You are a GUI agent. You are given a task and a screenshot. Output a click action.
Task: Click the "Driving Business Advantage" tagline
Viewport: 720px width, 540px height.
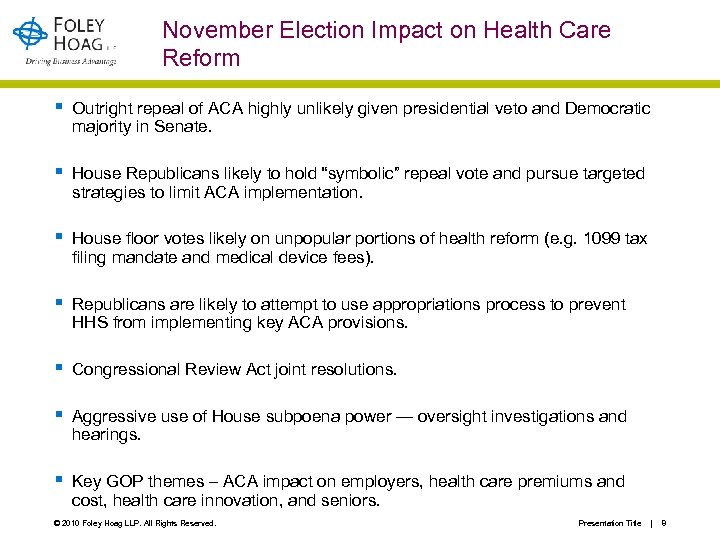(x=70, y=60)
